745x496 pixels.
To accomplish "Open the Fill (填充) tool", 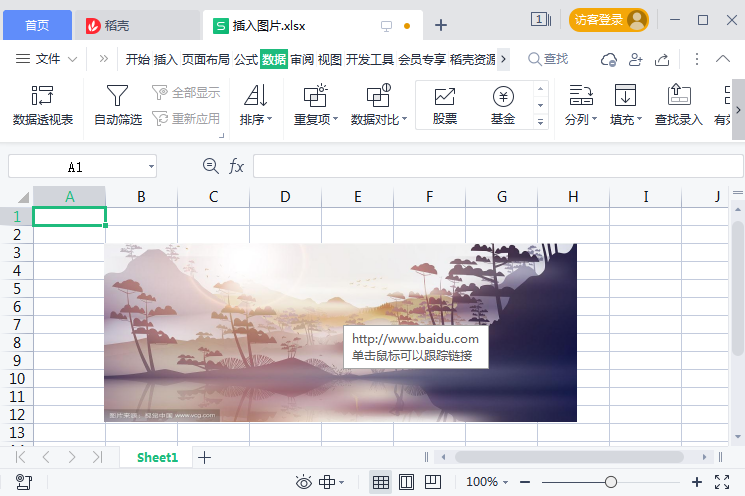I will pos(625,105).
